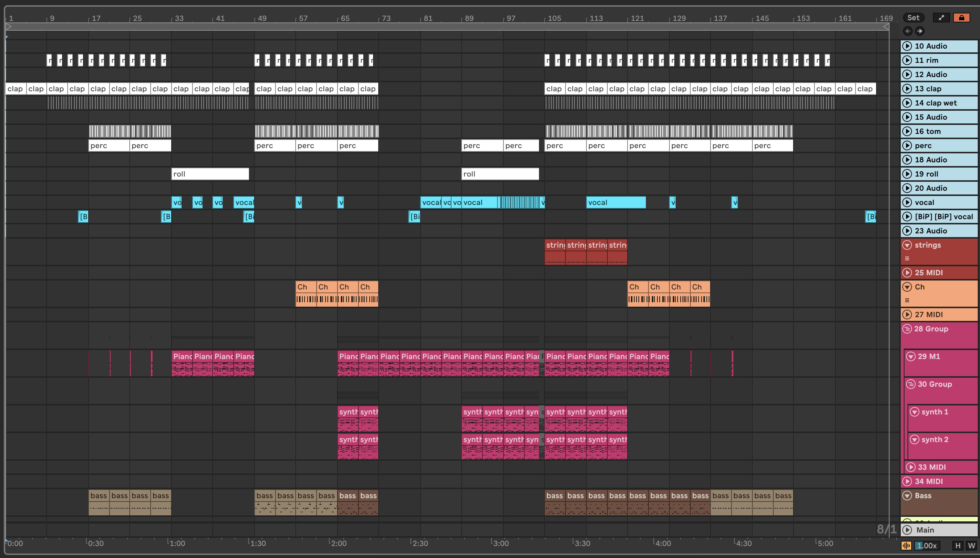Select the long vocal clip at bar 113
This screenshot has width=980, height=558.
(616, 202)
